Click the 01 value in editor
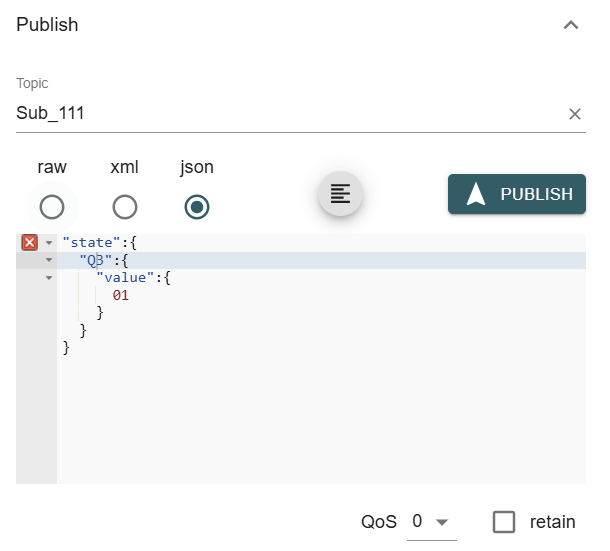Screen dimensions: 610x551 pos(121,295)
